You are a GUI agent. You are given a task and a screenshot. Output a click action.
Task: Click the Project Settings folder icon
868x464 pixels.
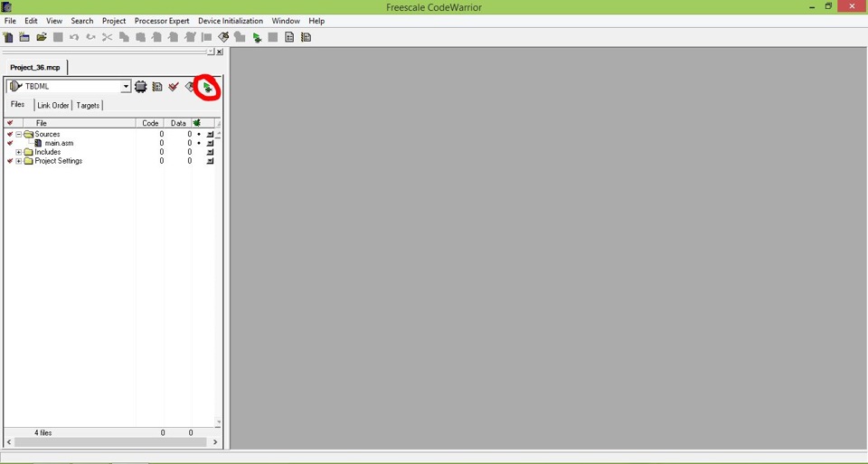[x=29, y=161]
